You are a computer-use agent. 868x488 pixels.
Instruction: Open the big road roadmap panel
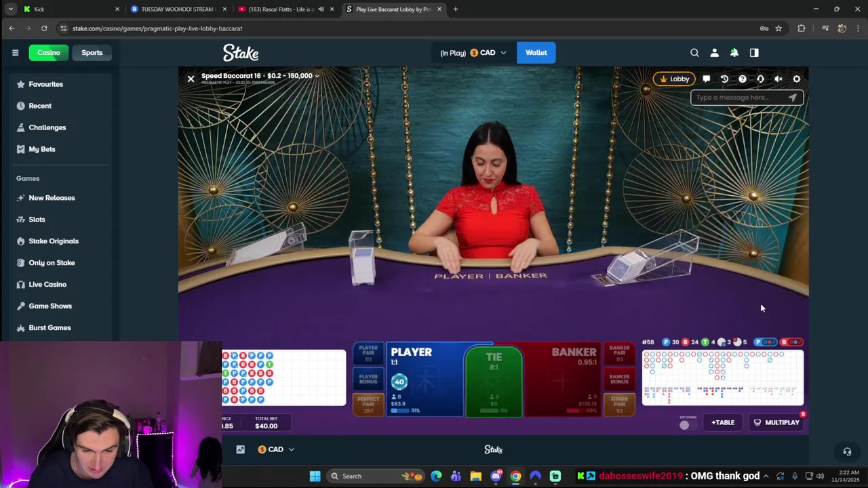coord(723,378)
